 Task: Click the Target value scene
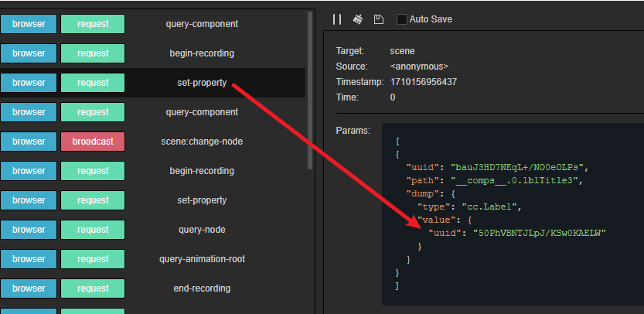click(402, 51)
